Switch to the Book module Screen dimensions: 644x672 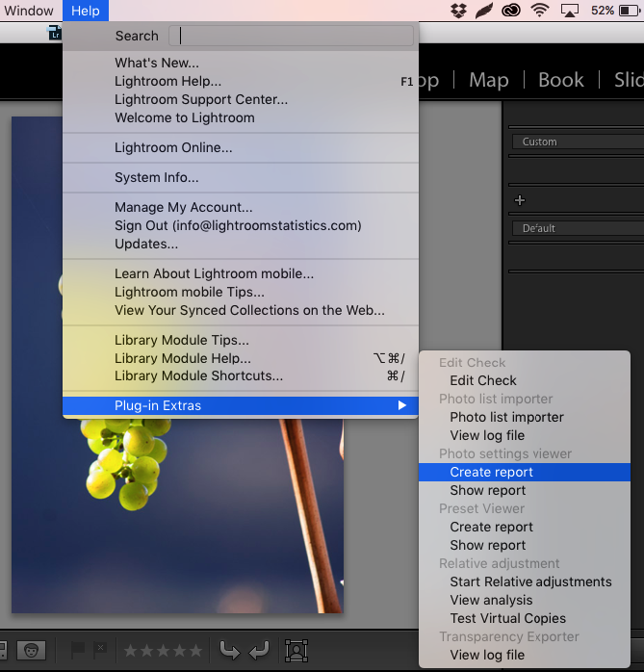561,80
